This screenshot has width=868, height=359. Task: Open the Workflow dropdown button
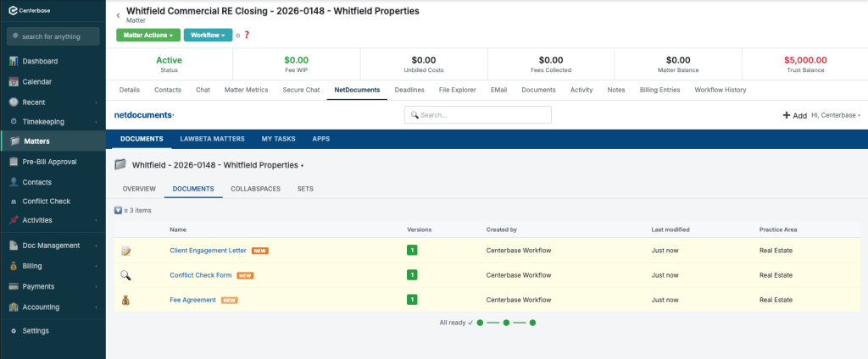[x=207, y=36]
